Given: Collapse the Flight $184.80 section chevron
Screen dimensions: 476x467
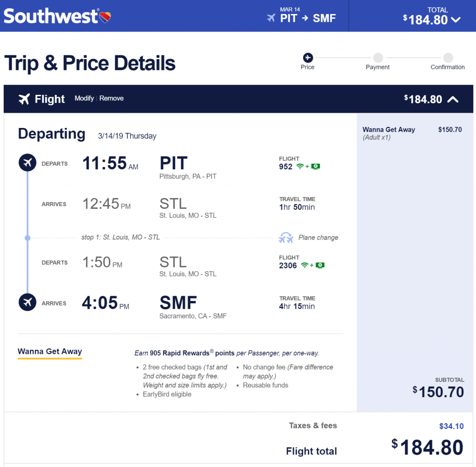Looking at the screenshot, I should (453, 100).
